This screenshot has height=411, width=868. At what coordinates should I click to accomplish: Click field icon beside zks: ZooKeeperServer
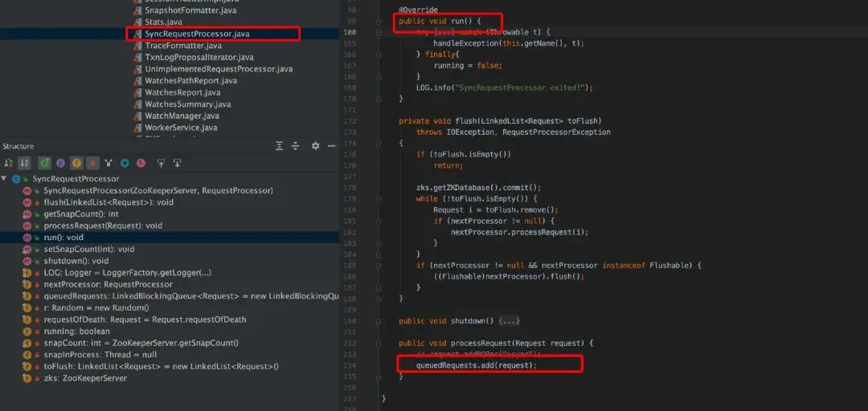point(27,378)
